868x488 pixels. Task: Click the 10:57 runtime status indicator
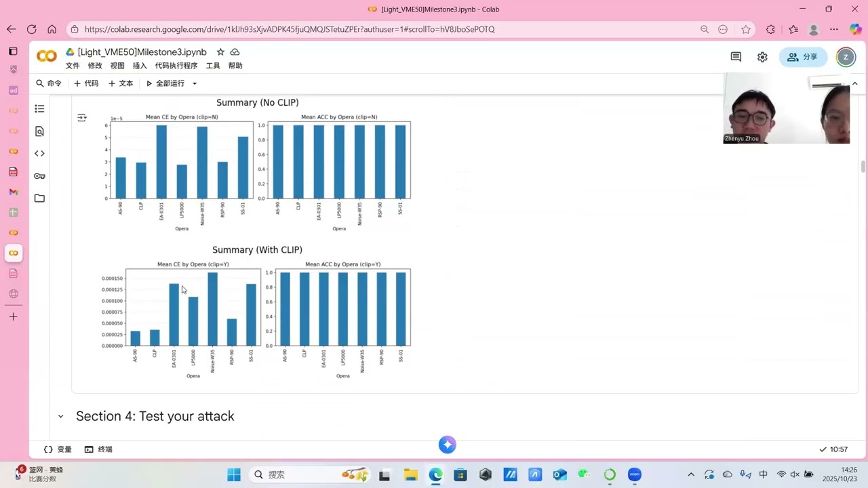(x=833, y=449)
